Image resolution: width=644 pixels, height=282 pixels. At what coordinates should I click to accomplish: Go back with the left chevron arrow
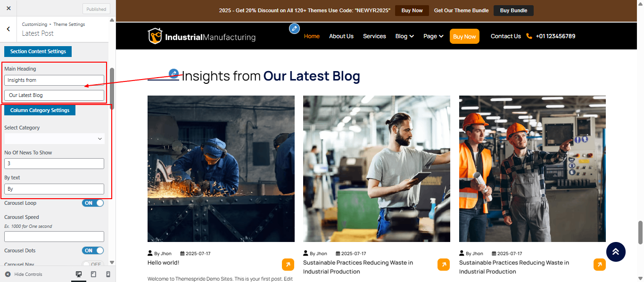[8, 29]
